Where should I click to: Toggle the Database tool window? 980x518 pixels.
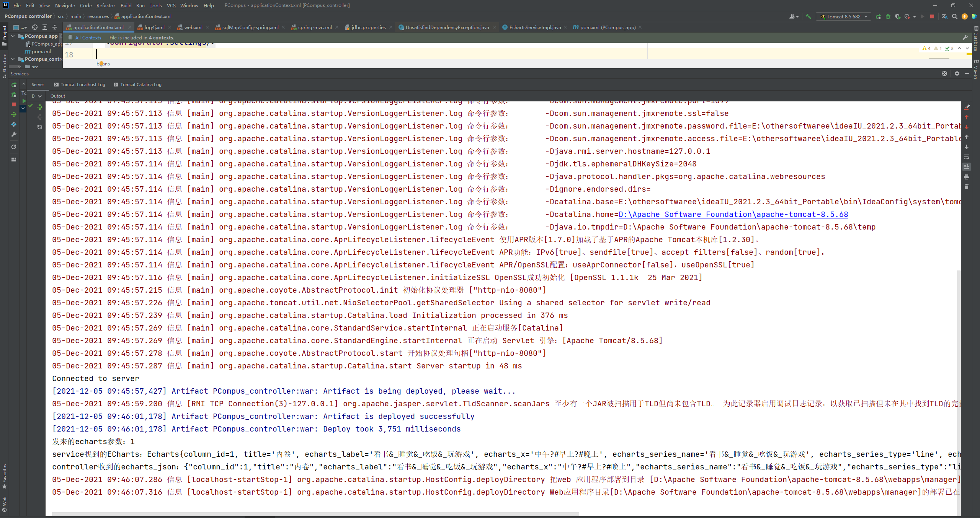tap(976, 38)
